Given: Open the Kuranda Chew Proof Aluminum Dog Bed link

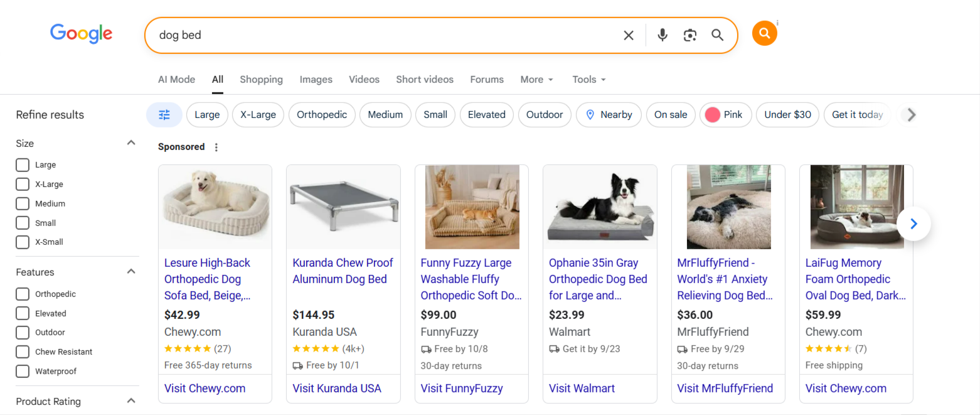Looking at the screenshot, I should [x=343, y=271].
